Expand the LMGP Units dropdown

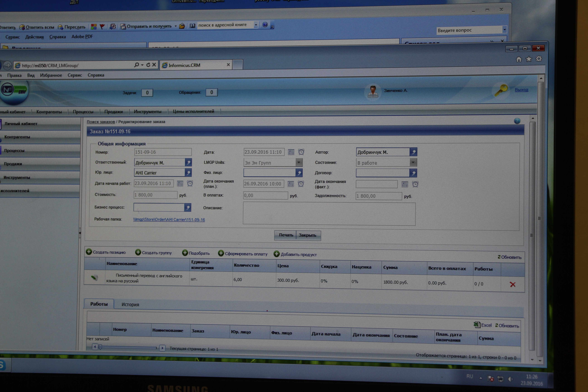click(x=299, y=163)
